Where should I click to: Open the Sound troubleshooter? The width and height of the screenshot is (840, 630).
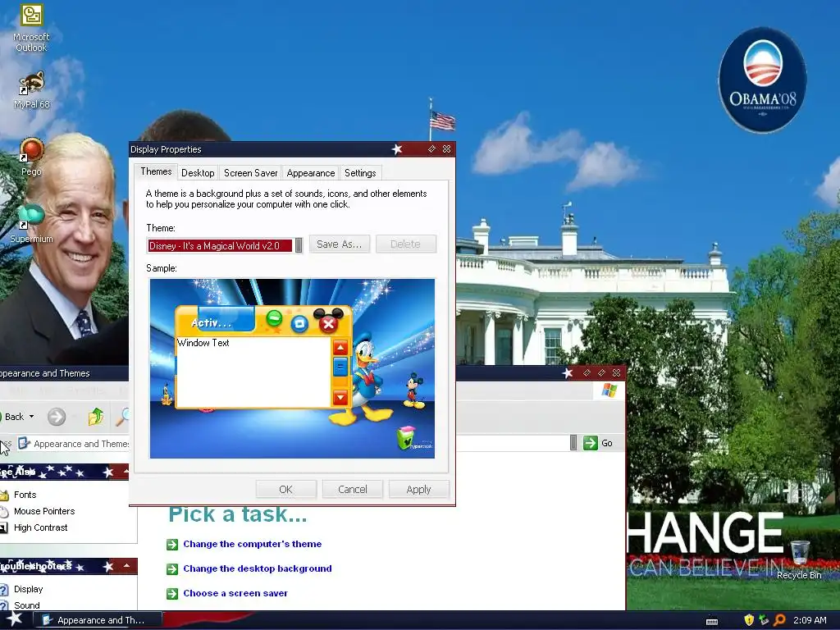coord(27,605)
